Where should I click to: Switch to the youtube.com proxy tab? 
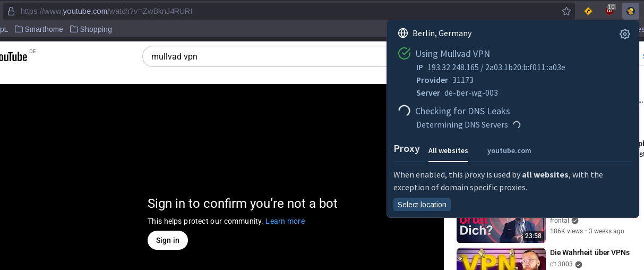509,150
